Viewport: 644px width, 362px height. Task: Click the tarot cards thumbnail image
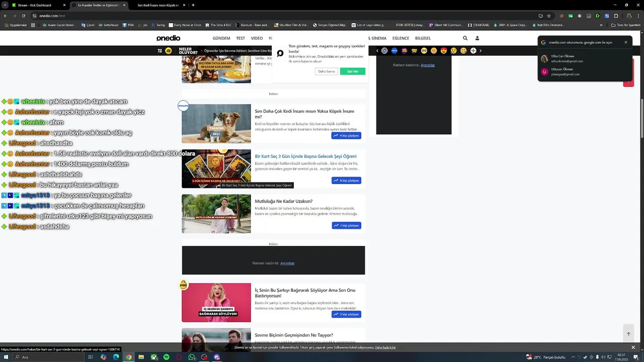[216, 168]
